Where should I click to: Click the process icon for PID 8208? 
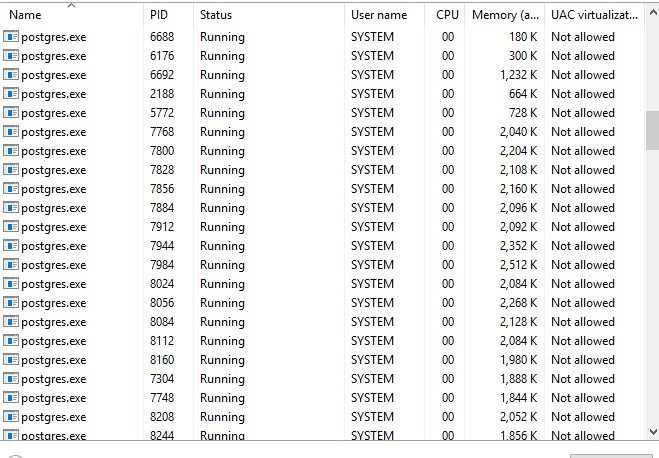click(x=11, y=416)
